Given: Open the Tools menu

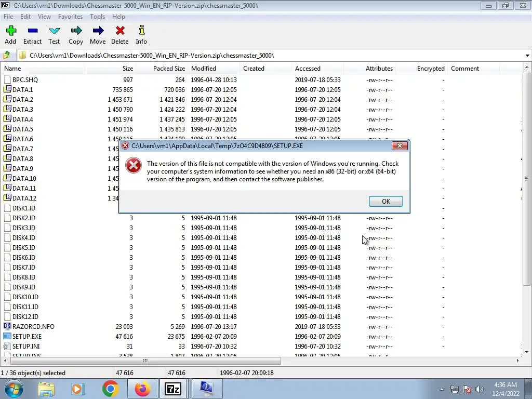Looking at the screenshot, I should tap(97, 16).
